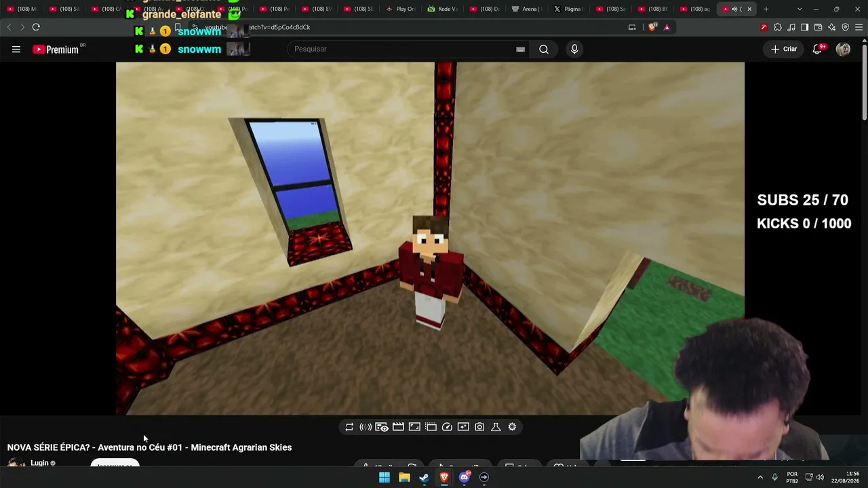Switch to the Página X tab
The width and height of the screenshot is (868, 488).
click(569, 9)
